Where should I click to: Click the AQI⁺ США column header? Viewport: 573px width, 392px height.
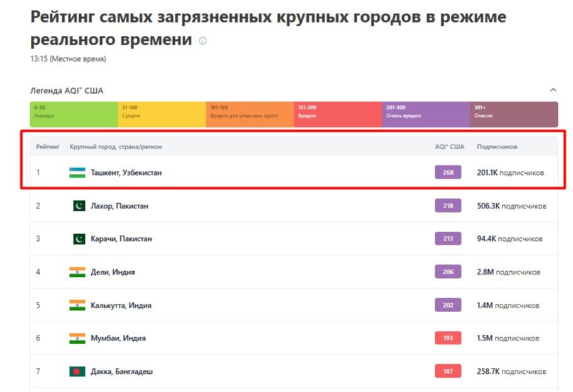[x=449, y=147]
